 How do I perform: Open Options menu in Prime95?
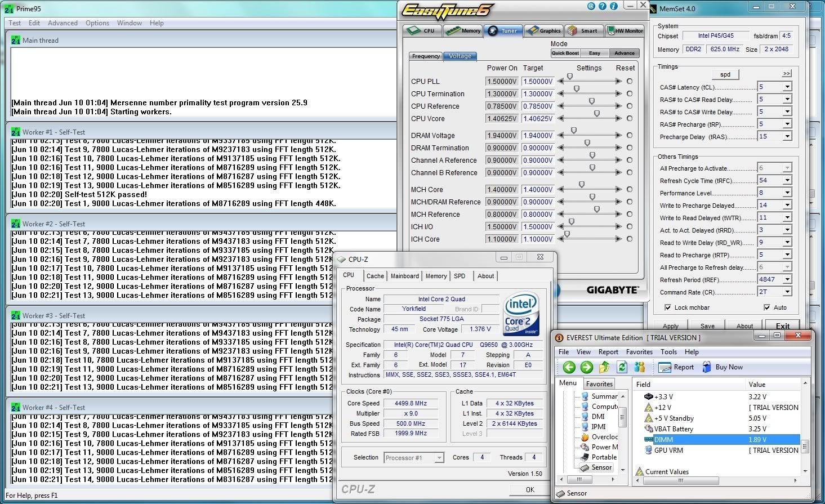click(97, 23)
